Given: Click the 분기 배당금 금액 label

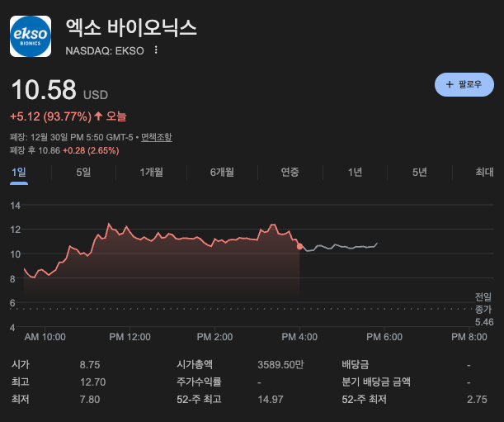Looking at the screenshot, I should pyautogui.click(x=376, y=382).
